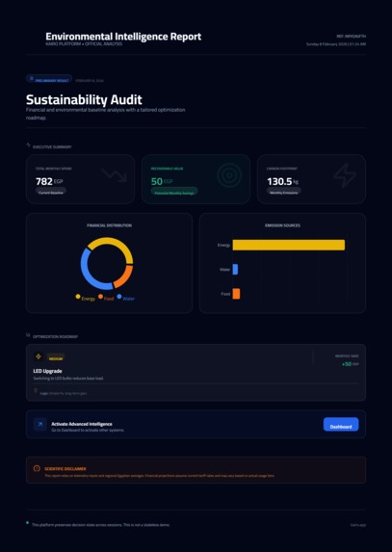
Task: Click the Medium priority tag on LED Upgrade
Action: click(56, 358)
